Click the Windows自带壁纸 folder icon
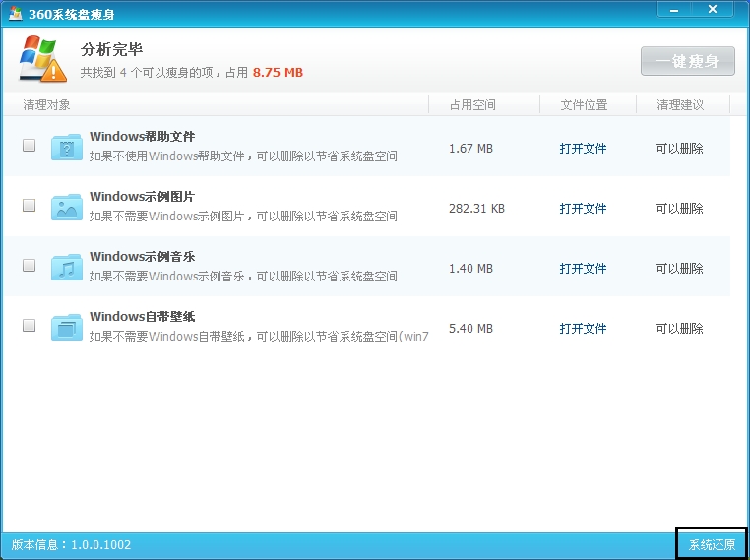Screen dimensions: 750x560 click(67, 327)
